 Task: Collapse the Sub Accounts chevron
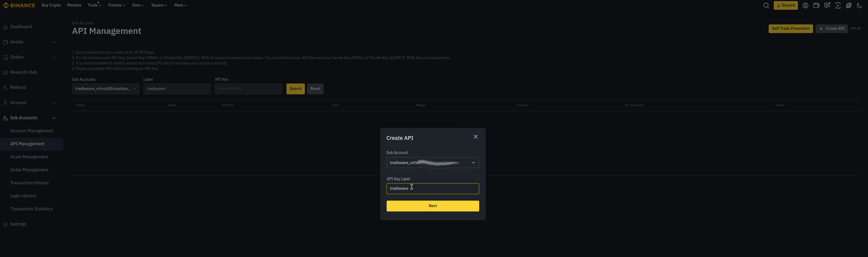point(54,118)
